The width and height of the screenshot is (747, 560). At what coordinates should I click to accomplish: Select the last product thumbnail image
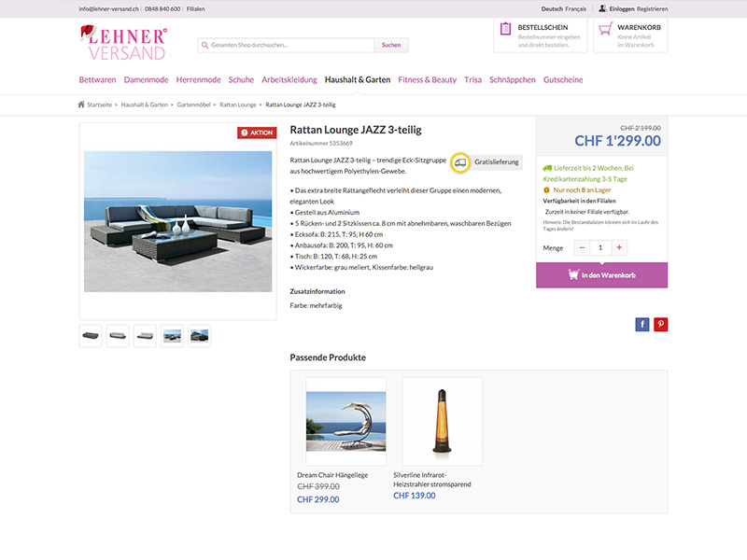tap(198, 334)
